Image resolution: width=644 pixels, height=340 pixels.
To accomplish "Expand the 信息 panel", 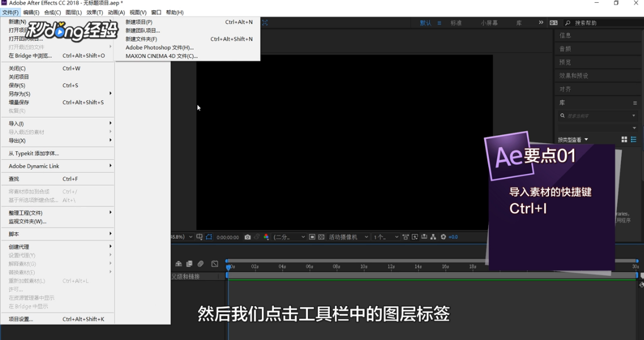I will 565,36.
